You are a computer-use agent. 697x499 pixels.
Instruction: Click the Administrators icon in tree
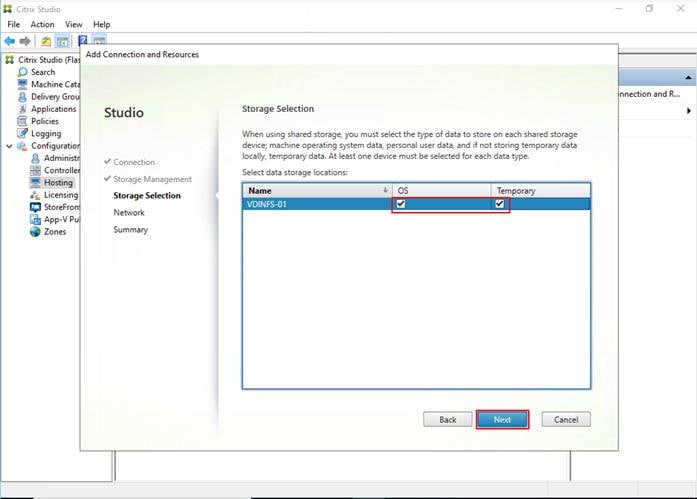36,158
